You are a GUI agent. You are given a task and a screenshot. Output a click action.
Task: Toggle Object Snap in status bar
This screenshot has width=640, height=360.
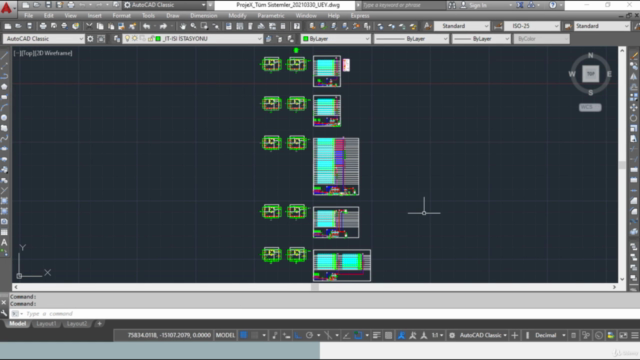point(358,335)
